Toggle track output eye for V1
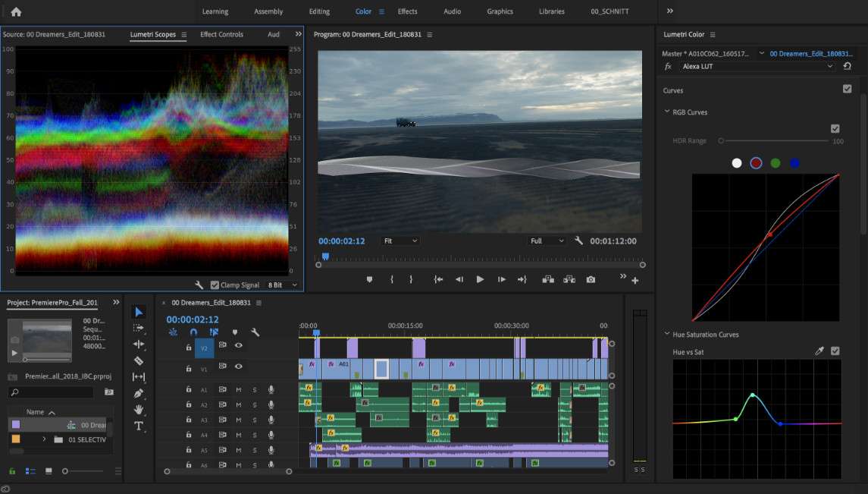The image size is (868, 494). 239,367
